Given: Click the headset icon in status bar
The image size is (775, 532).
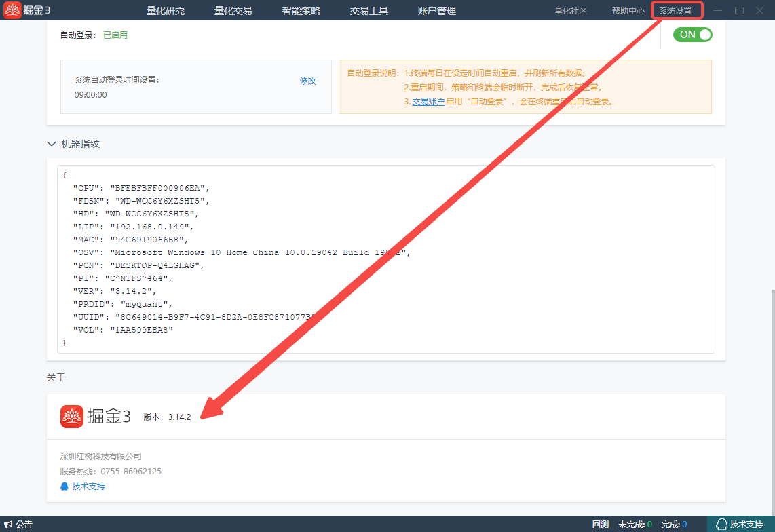Looking at the screenshot, I should point(721,524).
